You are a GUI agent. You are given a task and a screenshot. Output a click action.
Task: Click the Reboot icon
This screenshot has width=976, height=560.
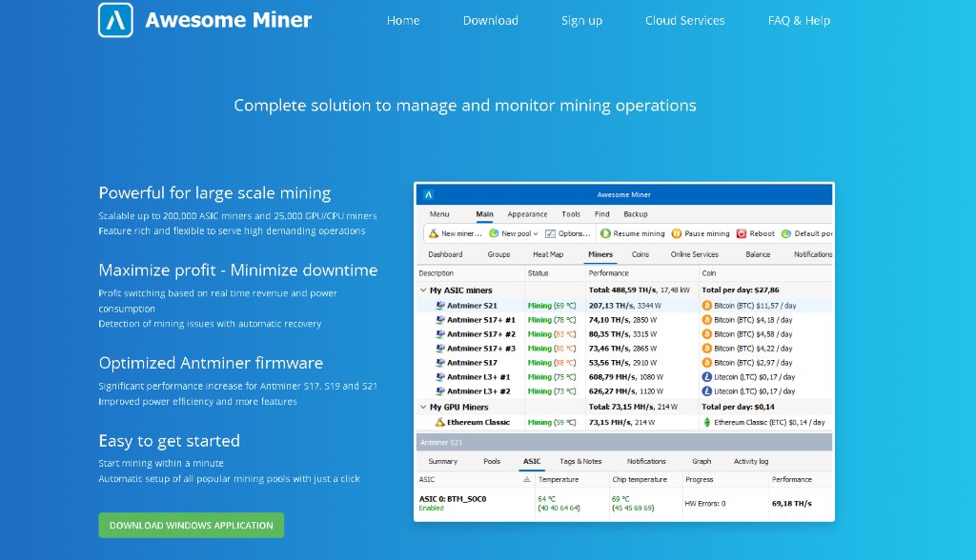coord(742,233)
